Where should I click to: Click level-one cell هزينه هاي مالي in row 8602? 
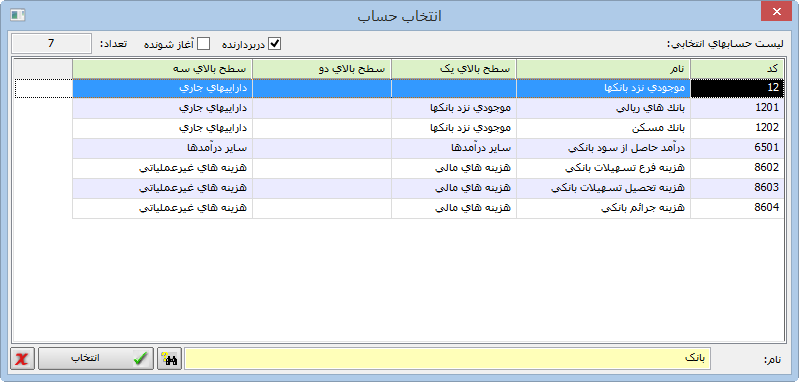(454, 168)
